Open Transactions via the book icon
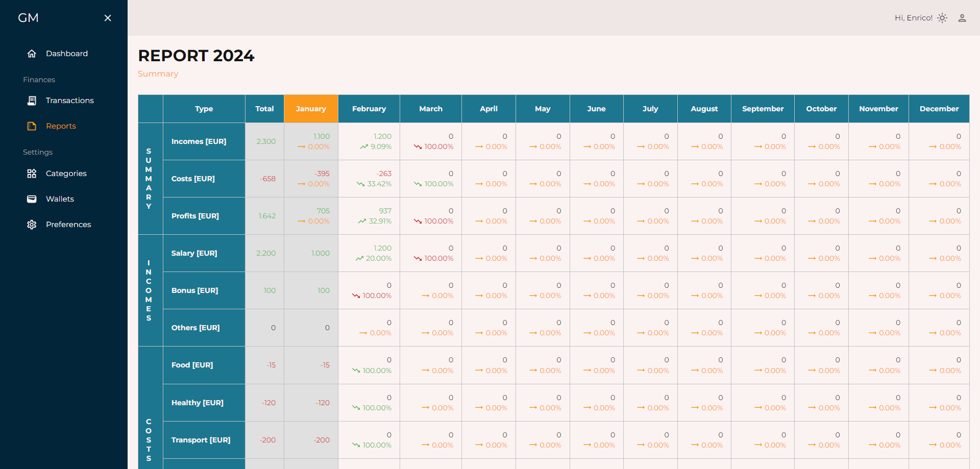Screen dimensions: 980x469 click(x=32, y=100)
